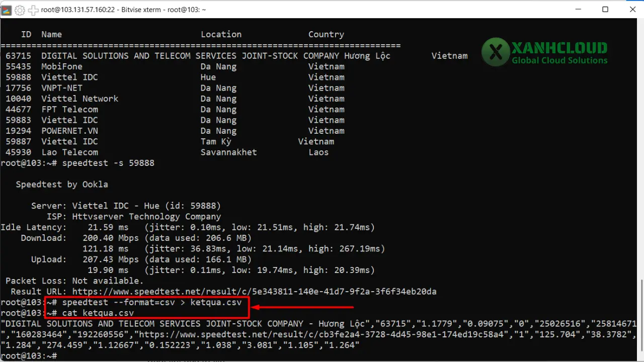644x362 pixels.
Task: Click the download latency '121.18 ms'
Action: coord(106,249)
